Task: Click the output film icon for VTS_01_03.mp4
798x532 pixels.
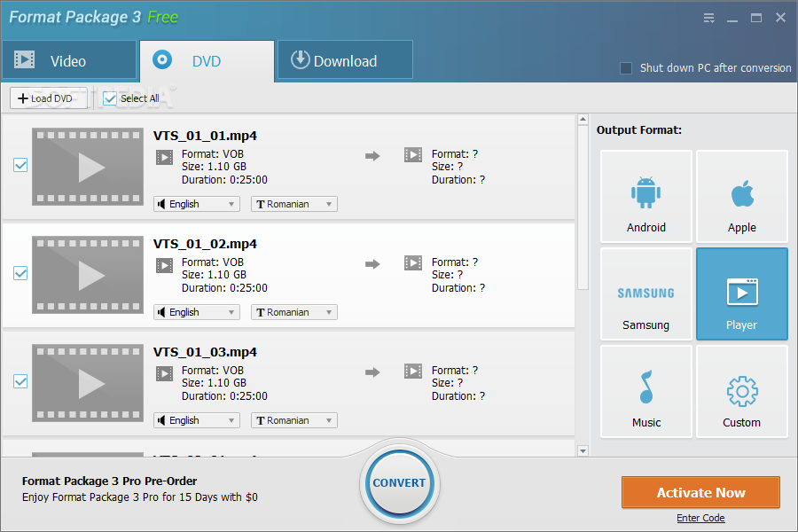Action: [412, 372]
